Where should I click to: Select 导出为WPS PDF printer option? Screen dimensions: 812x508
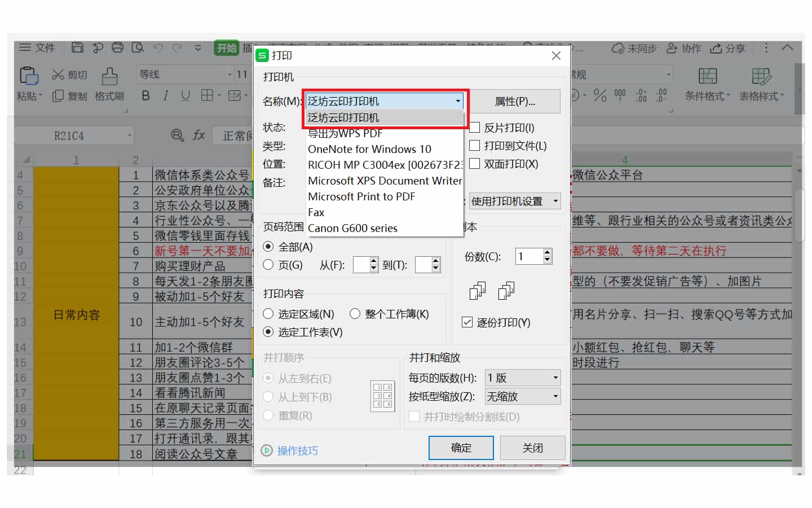pyautogui.click(x=385, y=133)
